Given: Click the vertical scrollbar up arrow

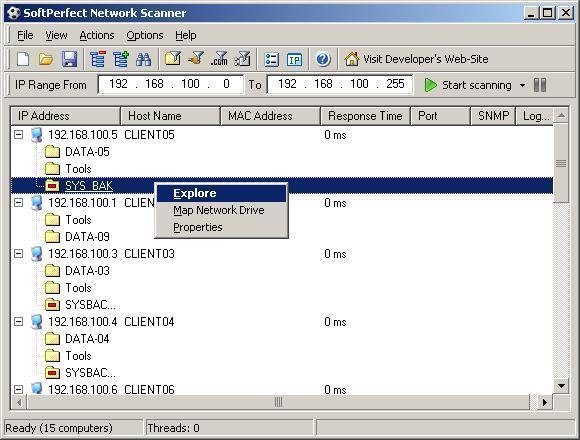Looking at the screenshot, I should (561, 115).
